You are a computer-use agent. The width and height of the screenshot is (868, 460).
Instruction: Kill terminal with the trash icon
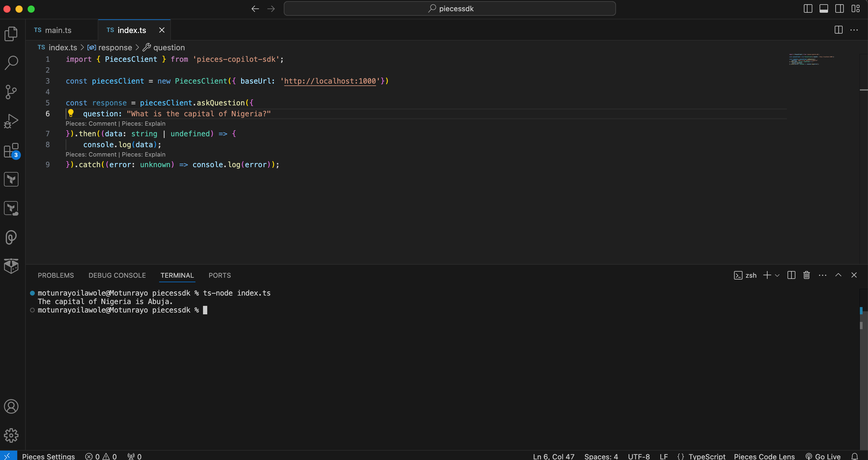click(x=806, y=275)
